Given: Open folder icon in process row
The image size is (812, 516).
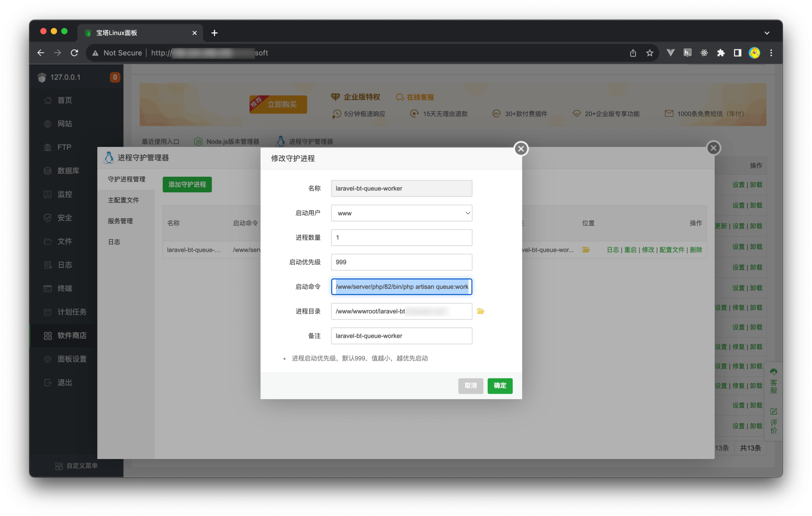Looking at the screenshot, I should [586, 250].
